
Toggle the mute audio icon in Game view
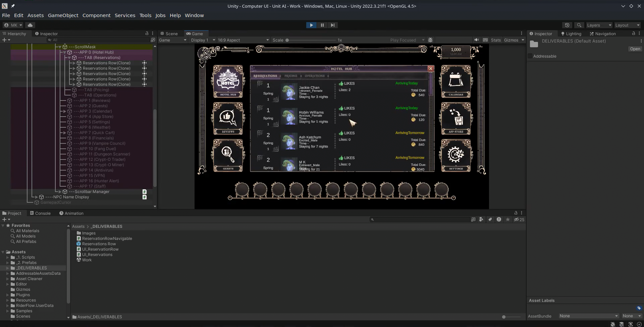tap(476, 40)
